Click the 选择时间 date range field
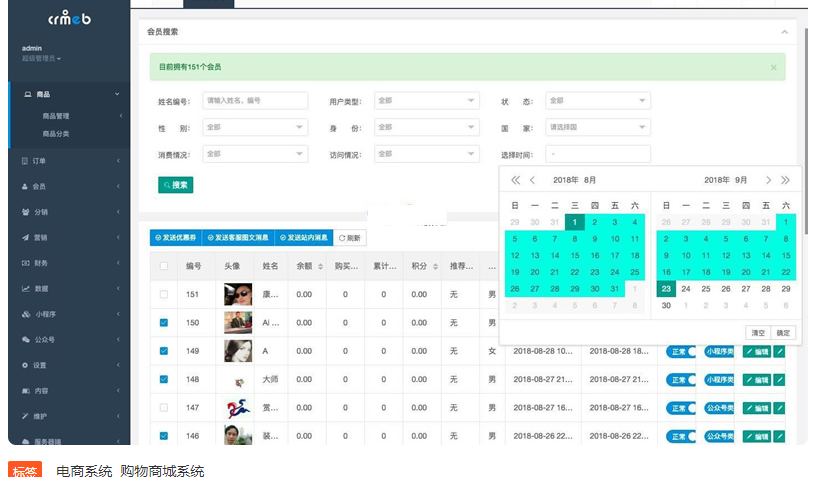Viewport: 817px width, 477px height. [x=598, y=154]
